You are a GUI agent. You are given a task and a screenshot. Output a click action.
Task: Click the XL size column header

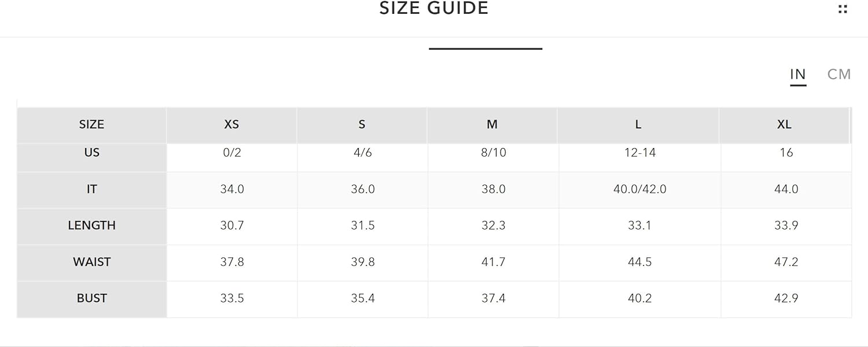click(785, 125)
